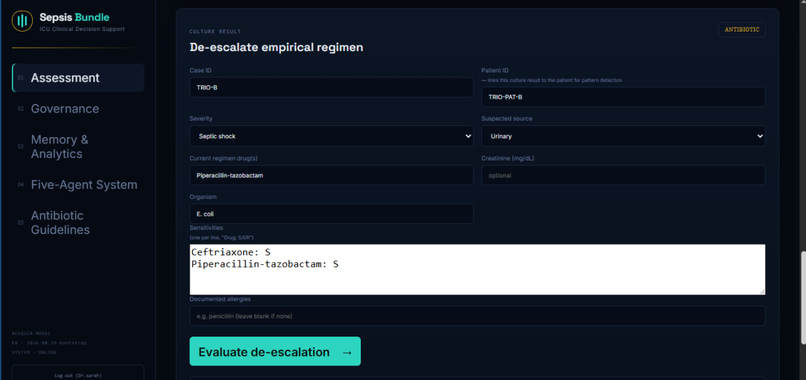Click the Case ID field with TRIO-B

click(x=331, y=87)
